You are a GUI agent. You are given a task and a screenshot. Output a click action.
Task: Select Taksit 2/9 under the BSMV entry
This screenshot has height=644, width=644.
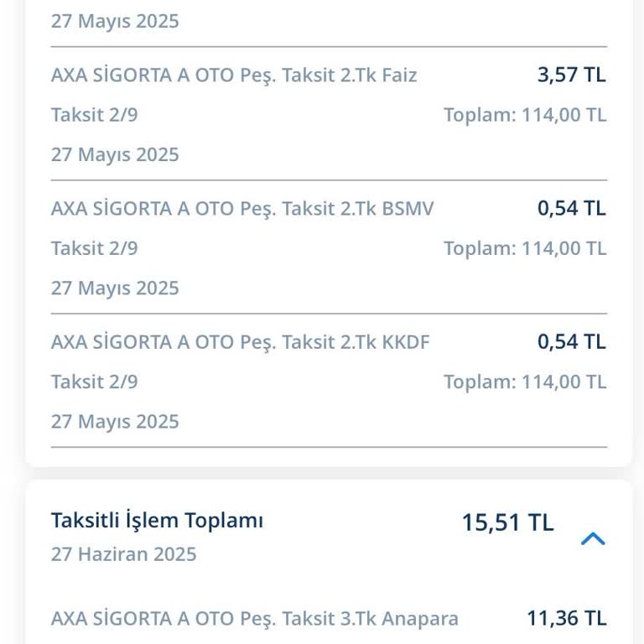click(94, 248)
